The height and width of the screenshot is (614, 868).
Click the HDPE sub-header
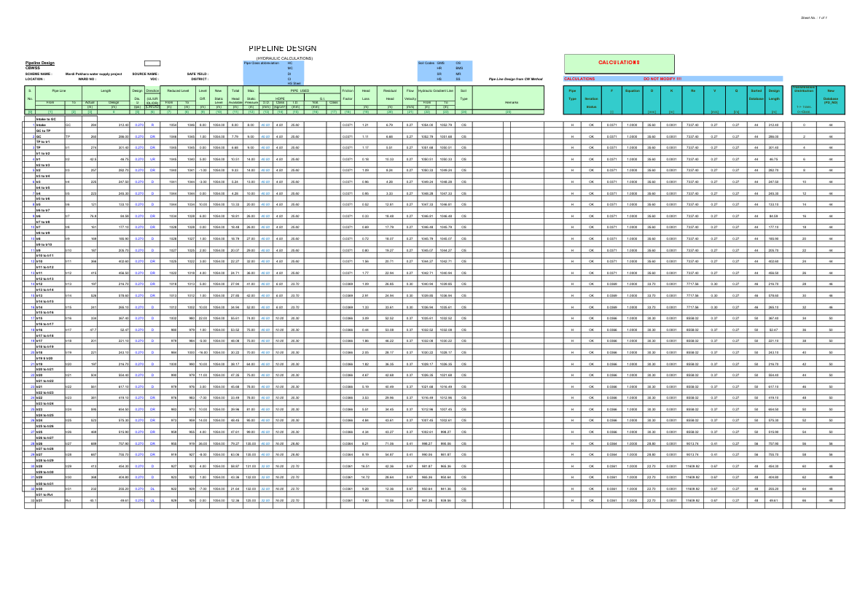(x=281, y=98)
